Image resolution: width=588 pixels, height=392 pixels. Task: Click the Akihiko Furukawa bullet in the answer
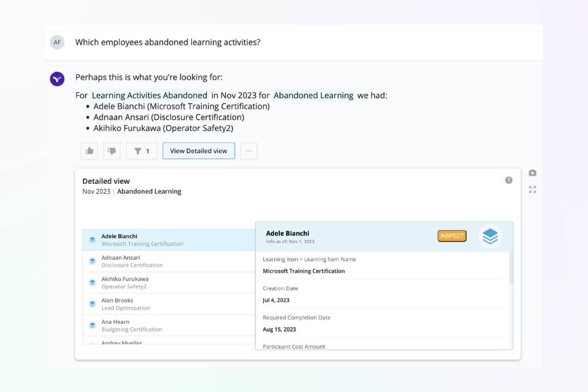163,128
